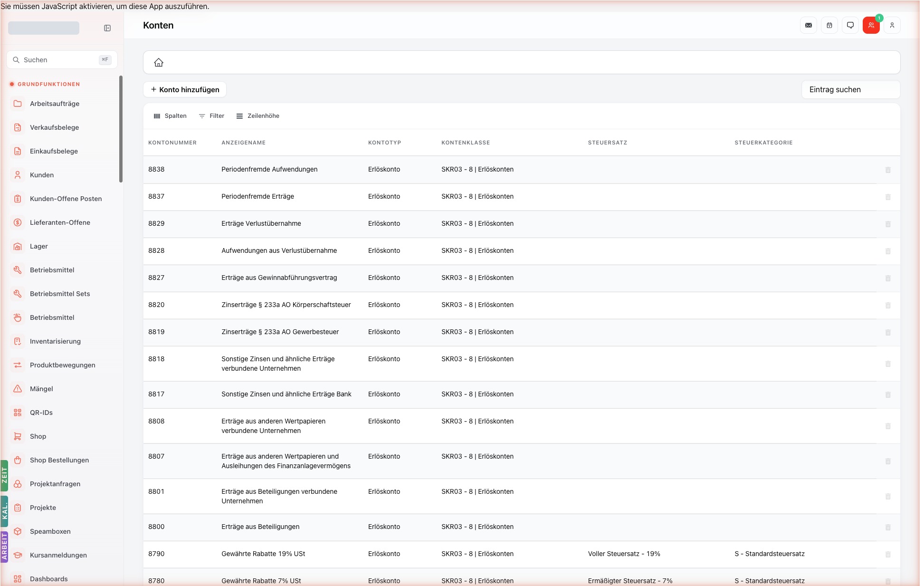Delete account 8838 with trash icon
The image size is (924, 586).
888,170
